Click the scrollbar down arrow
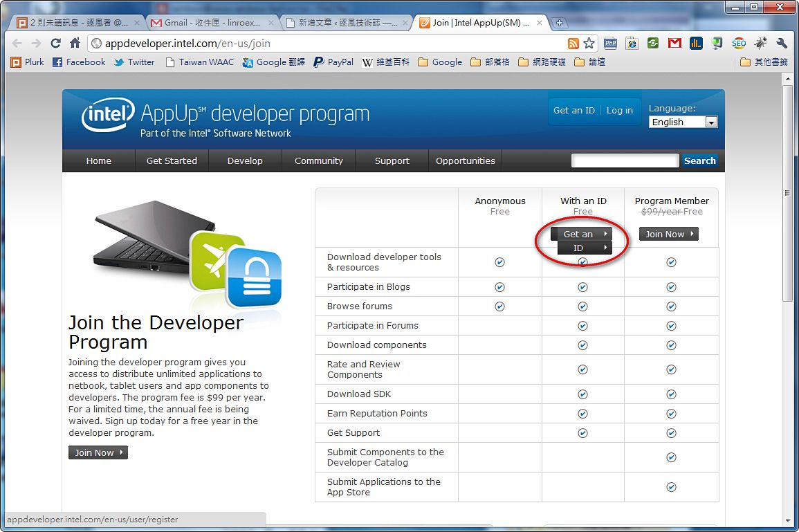The image size is (799, 532). 788,521
